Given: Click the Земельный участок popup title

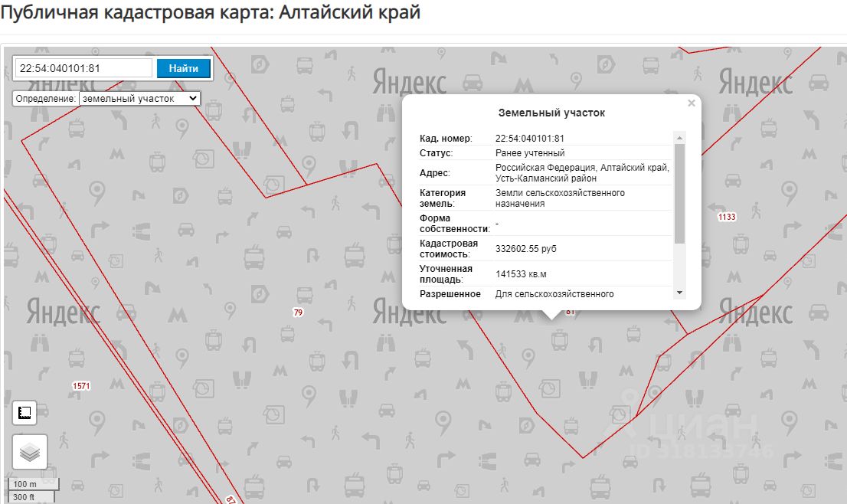Looking at the screenshot, I should pyautogui.click(x=551, y=113).
